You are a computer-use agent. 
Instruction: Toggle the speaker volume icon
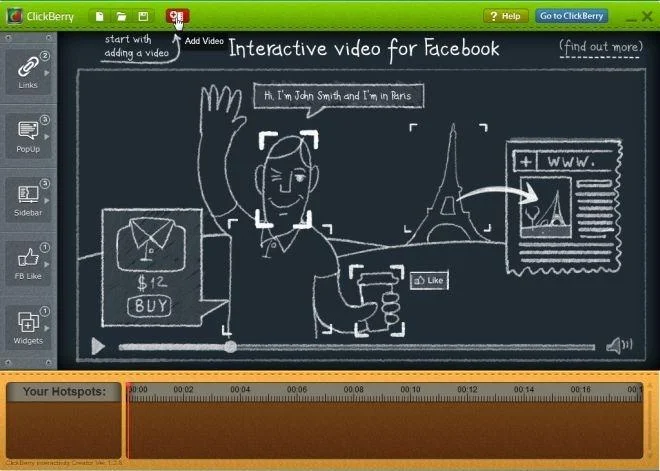pyautogui.click(x=619, y=346)
